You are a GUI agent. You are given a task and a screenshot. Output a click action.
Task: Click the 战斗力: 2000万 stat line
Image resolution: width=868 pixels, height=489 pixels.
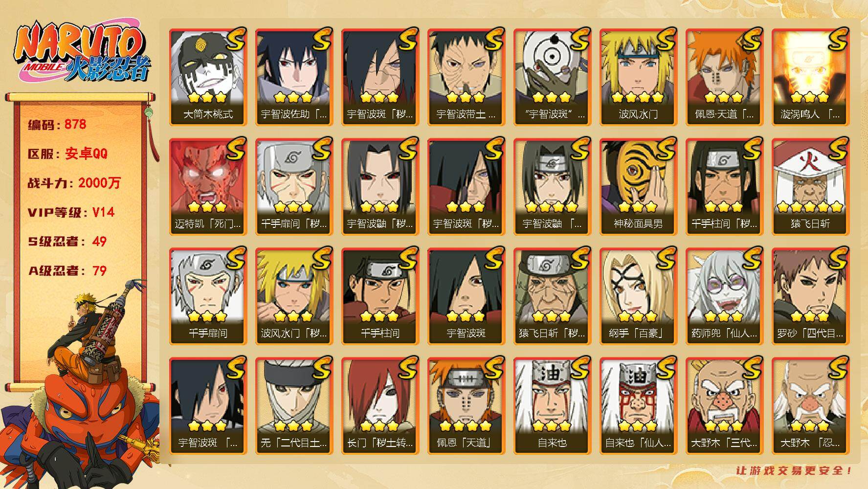tap(74, 183)
